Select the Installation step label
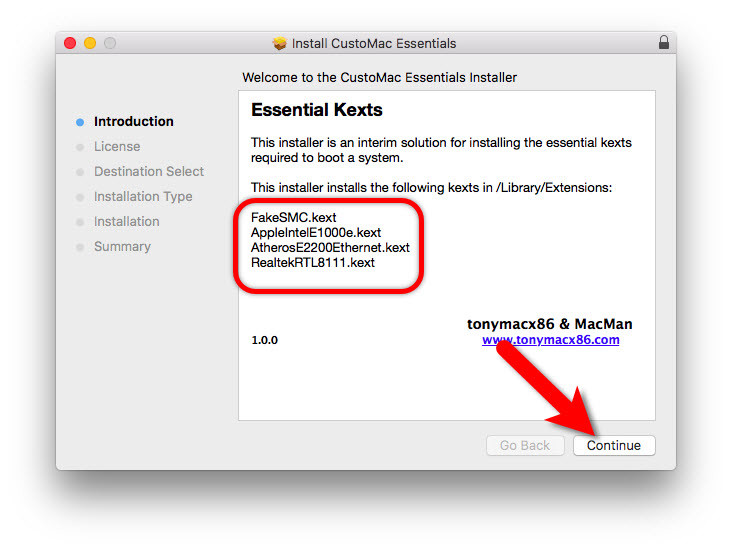 (x=127, y=221)
